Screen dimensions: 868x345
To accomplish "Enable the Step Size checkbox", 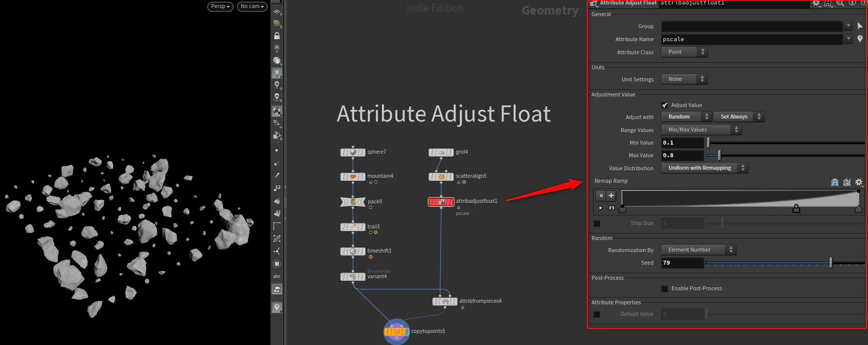I will pos(597,223).
